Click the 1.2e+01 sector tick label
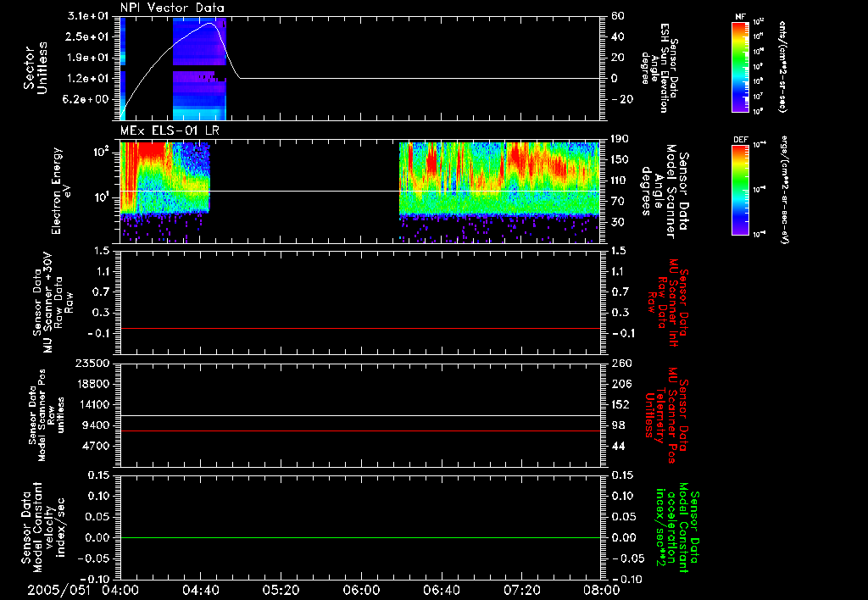Viewport: 868px width, 600px height. pyautogui.click(x=86, y=79)
